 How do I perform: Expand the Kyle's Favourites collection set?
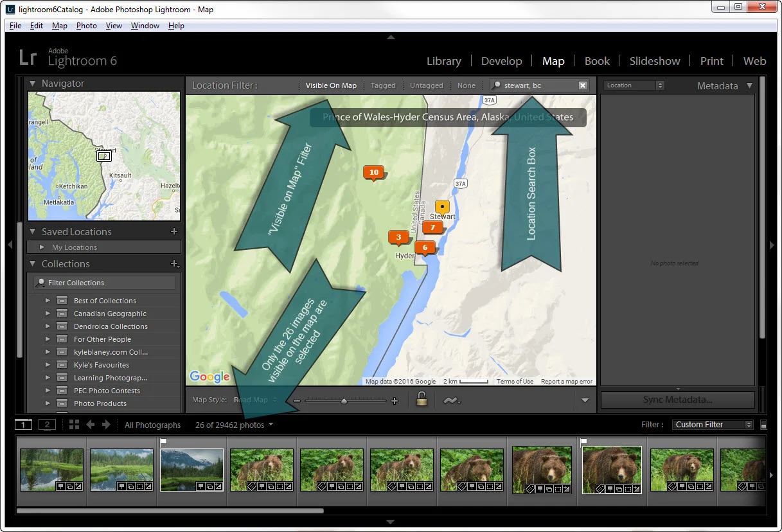pyautogui.click(x=48, y=365)
